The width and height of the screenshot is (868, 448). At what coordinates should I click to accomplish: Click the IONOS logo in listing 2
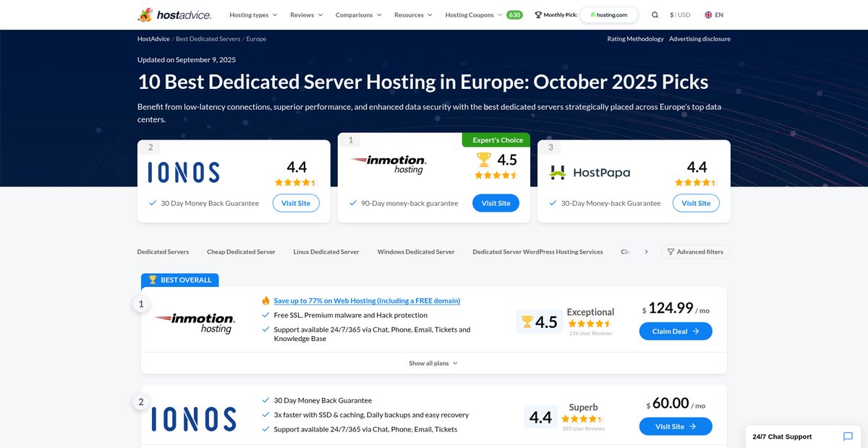coord(194,419)
